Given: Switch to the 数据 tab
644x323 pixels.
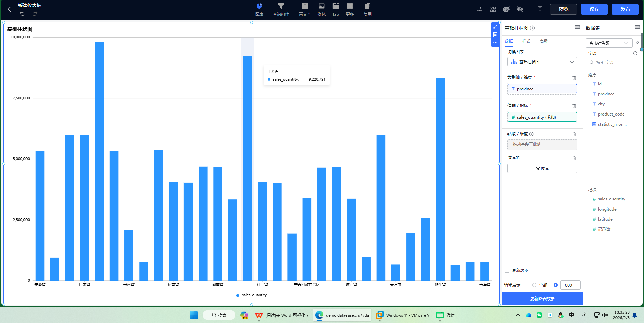Looking at the screenshot, I should [x=509, y=41].
